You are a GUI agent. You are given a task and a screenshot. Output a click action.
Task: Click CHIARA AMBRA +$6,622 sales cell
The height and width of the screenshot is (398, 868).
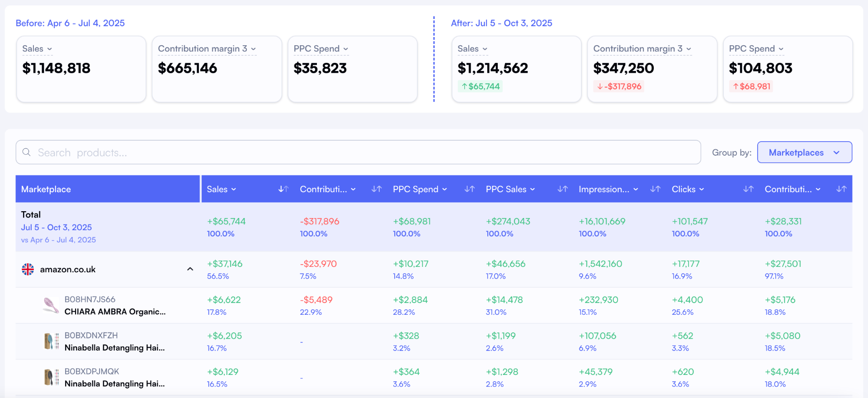tap(224, 300)
